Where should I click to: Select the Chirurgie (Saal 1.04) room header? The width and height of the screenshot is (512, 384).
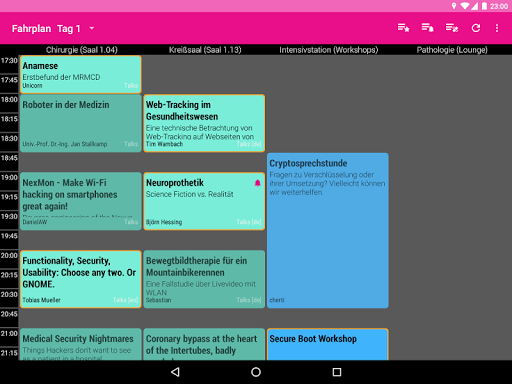(82, 50)
